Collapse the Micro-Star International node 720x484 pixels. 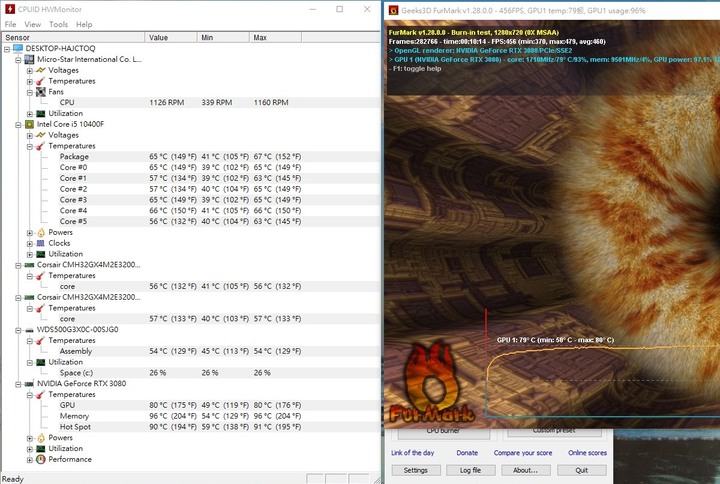[x=18, y=60]
